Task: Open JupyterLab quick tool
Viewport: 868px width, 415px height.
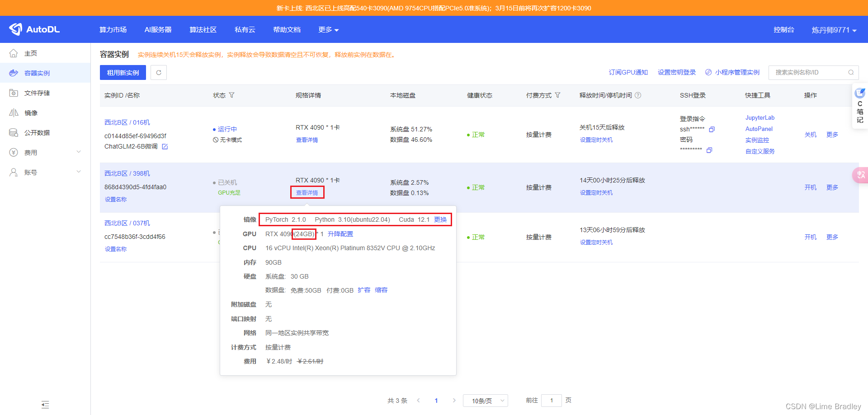Action: pyautogui.click(x=760, y=118)
